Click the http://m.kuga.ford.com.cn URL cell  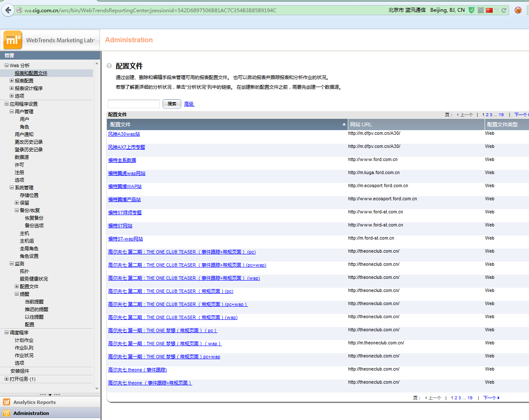point(374,173)
